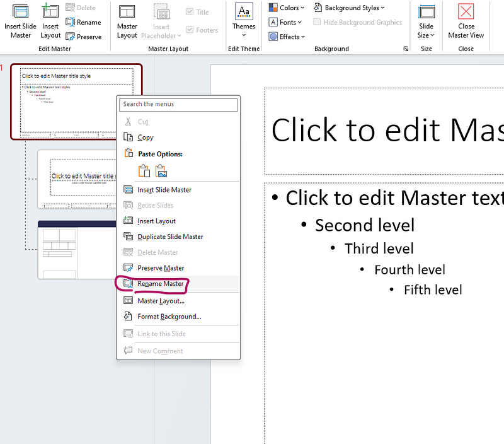
Task: Select Rename Master from context menu
Action: coord(178,283)
